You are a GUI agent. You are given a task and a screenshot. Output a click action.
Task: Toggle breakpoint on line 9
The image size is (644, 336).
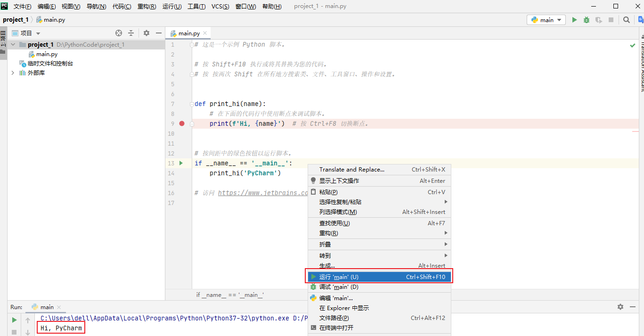pos(182,123)
